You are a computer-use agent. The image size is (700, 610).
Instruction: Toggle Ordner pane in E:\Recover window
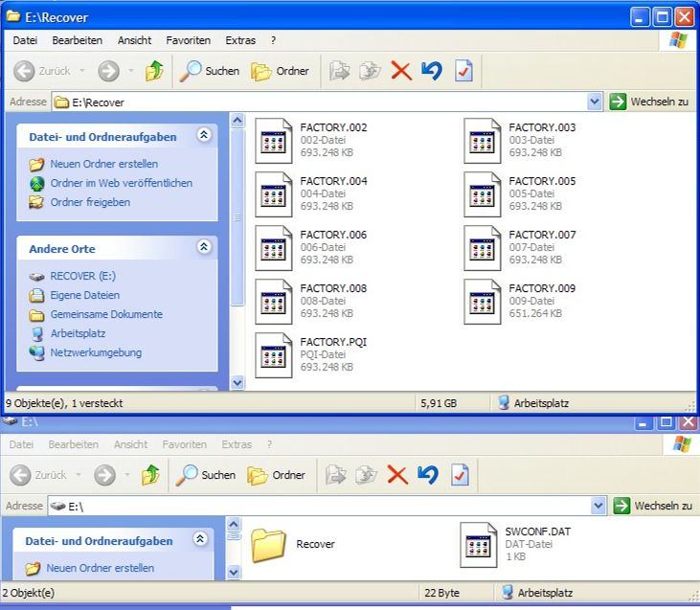[x=280, y=71]
